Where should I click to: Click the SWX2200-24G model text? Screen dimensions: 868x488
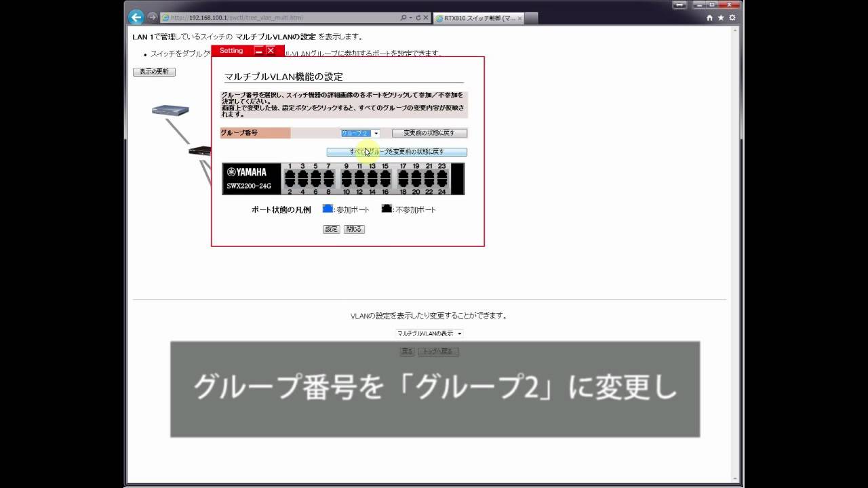pyautogui.click(x=249, y=186)
